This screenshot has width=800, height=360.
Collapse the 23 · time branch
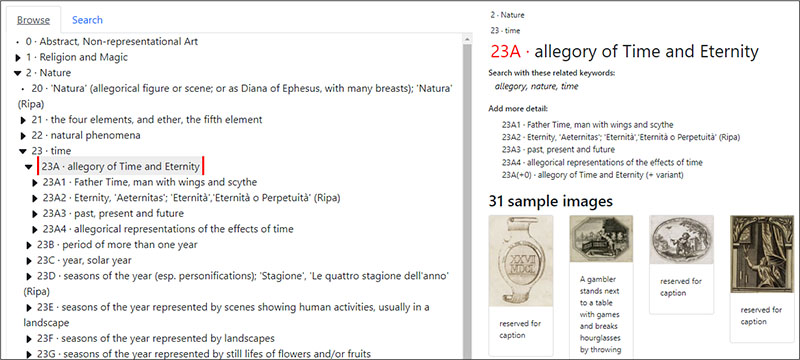pos(22,151)
